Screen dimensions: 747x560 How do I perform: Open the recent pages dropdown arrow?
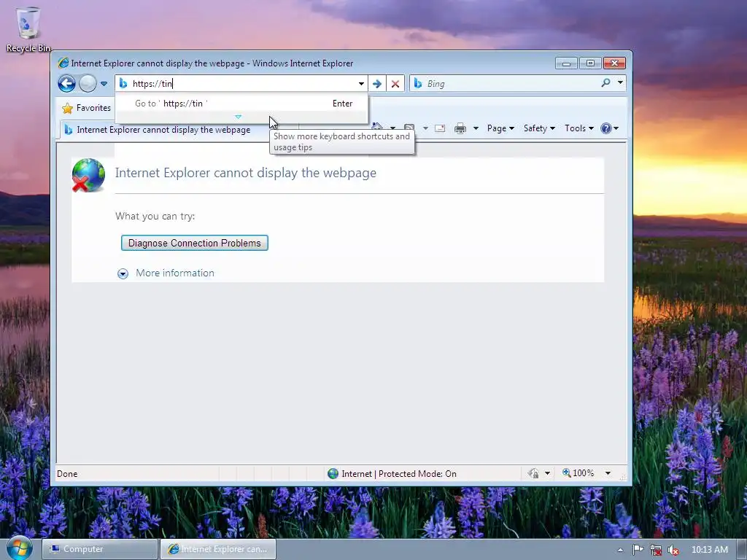tap(104, 84)
